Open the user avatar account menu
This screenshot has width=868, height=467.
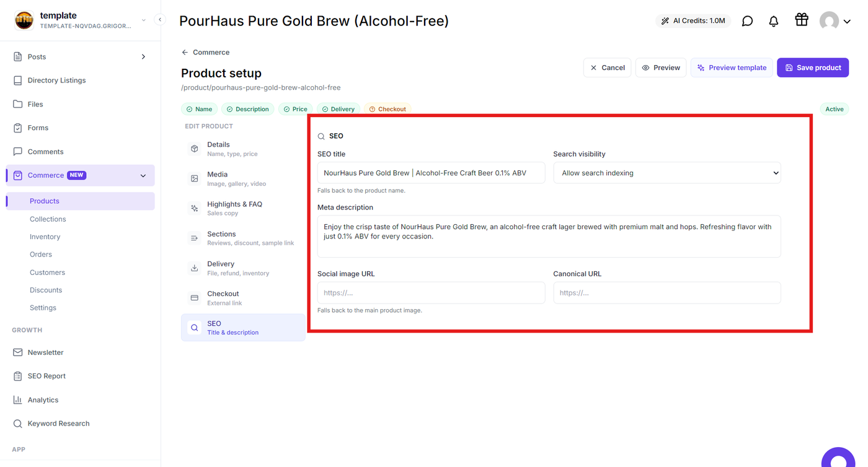(835, 21)
